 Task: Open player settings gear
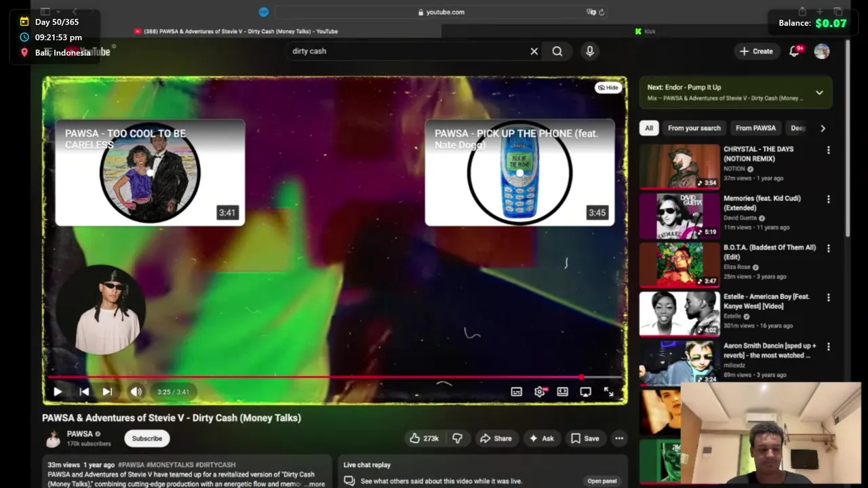pyautogui.click(x=540, y=392)
